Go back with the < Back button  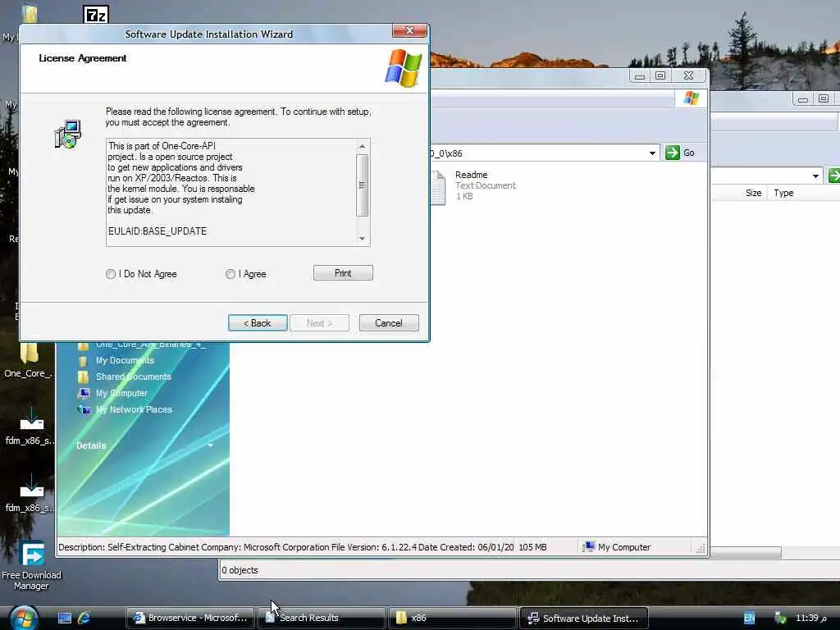pyautogui.click(x=258, y=323)
